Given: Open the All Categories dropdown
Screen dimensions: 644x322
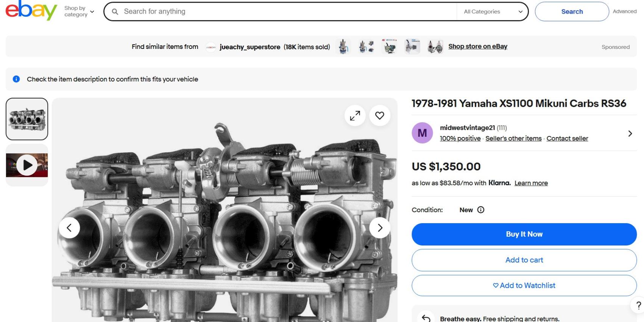Looking at the screenshot, I should tap(493, 12).
